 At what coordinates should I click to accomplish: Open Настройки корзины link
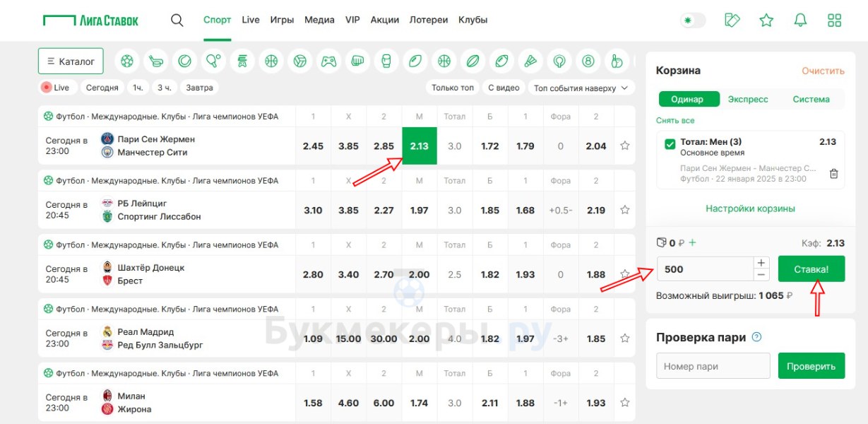click(x=751, y=208)
